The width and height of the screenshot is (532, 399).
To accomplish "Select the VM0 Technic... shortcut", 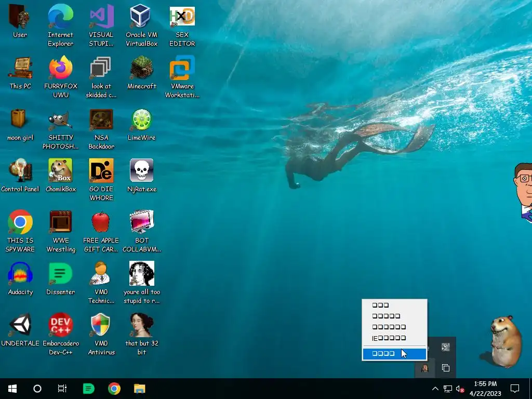I will pos(101,283).
